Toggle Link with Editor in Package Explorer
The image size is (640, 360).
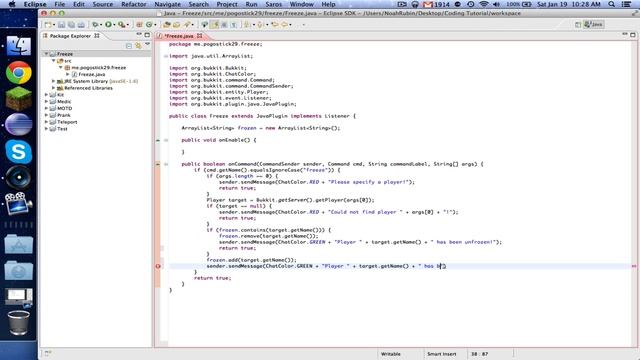coord(138,46)
